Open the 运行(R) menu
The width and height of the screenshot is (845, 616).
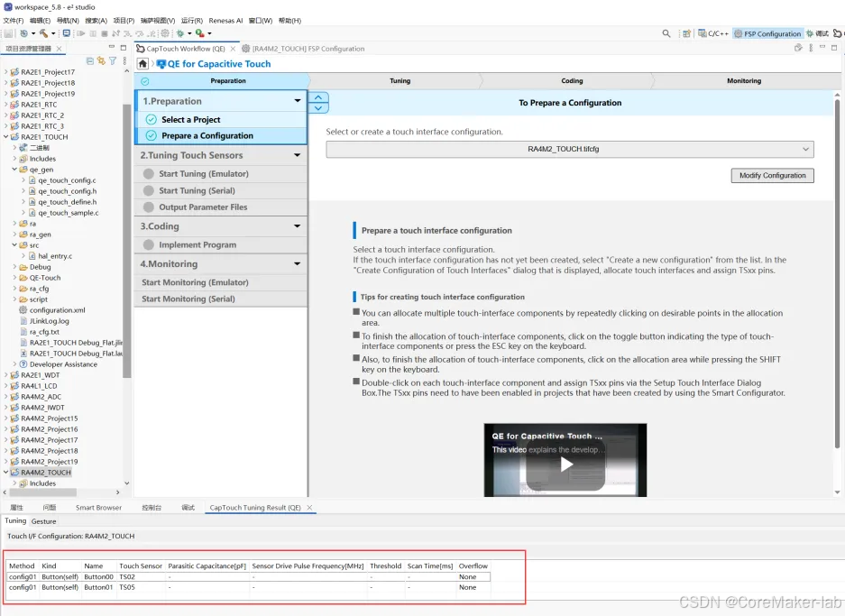(x=192, y=21)
